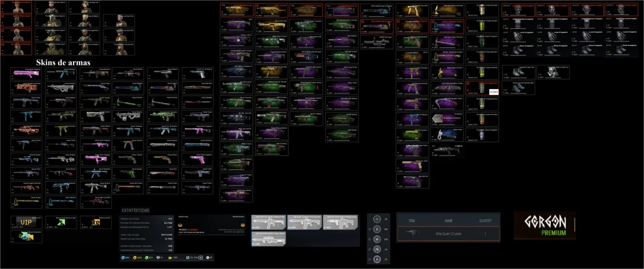Select the radio button beside tier II
644x269 pixels.
[x=369, y=229]
